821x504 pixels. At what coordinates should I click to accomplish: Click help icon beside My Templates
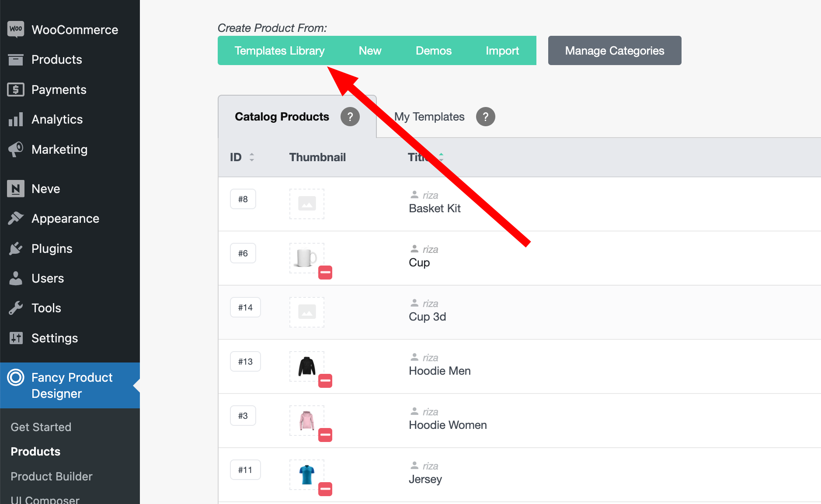(486, 117)
